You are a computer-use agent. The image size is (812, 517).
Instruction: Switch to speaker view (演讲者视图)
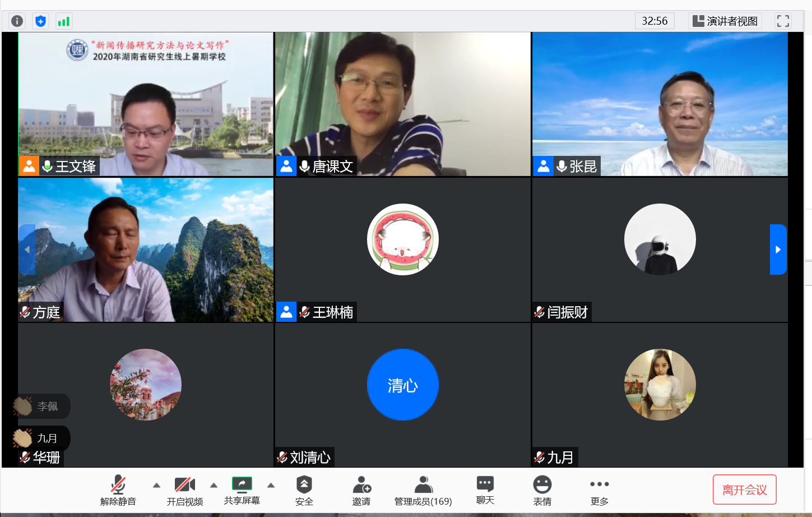725,21
